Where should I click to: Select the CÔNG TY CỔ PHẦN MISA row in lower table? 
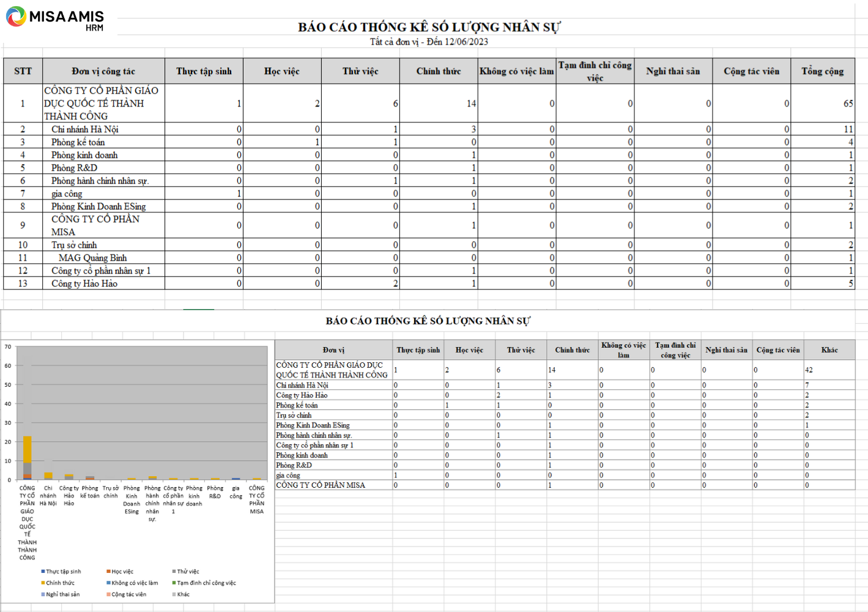[x=321, y=485]
